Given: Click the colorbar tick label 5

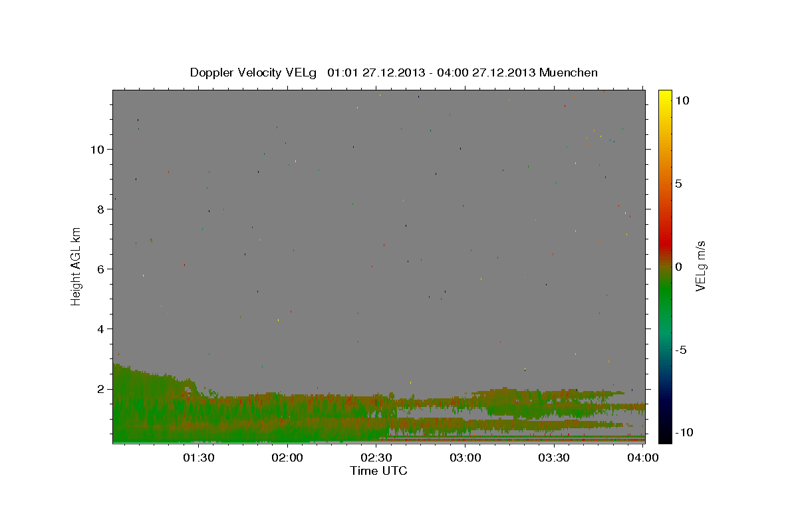Looking at the screenshot, I should (x=678, y=184).
